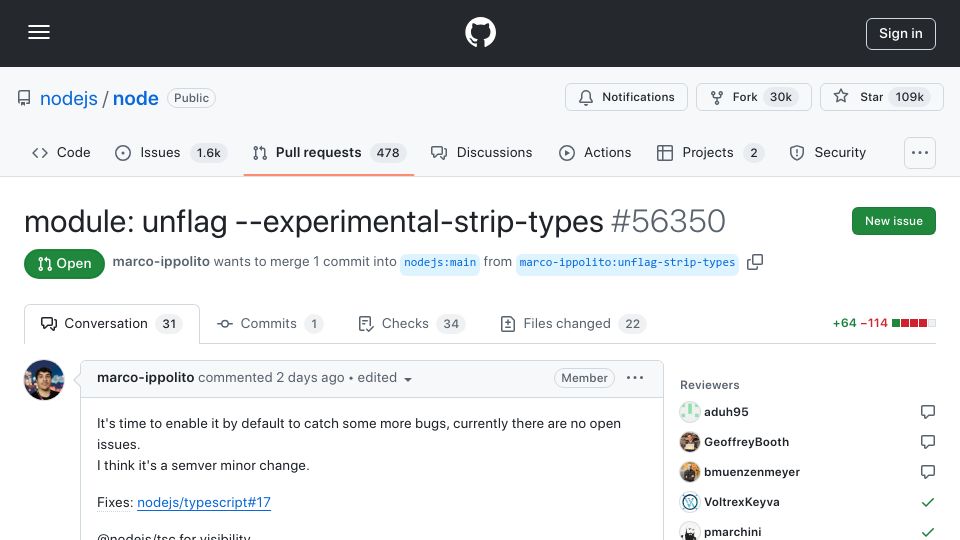960x540 pixels.
Task: Open reviewer bmuenzenmeyer's profile
Action: point(752,472)
